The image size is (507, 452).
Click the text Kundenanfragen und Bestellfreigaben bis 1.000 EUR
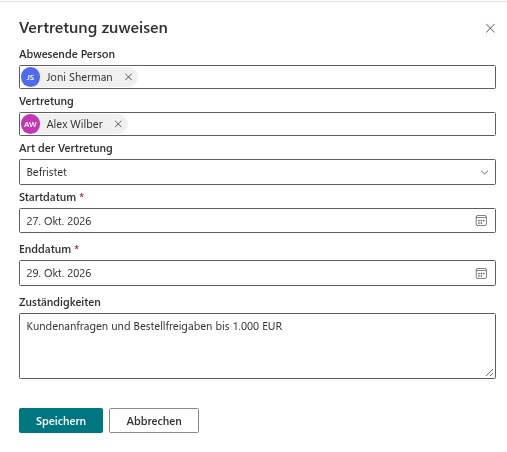[154, 326]
